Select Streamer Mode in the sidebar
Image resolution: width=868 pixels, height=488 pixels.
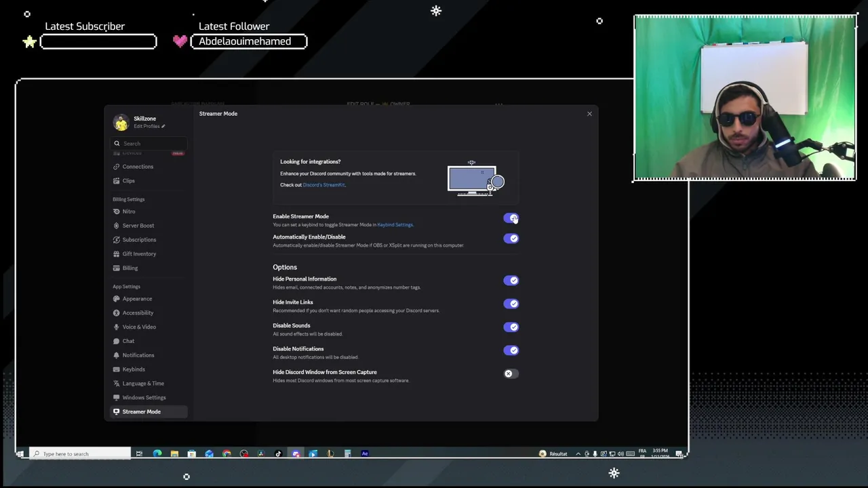coord(148,411)
